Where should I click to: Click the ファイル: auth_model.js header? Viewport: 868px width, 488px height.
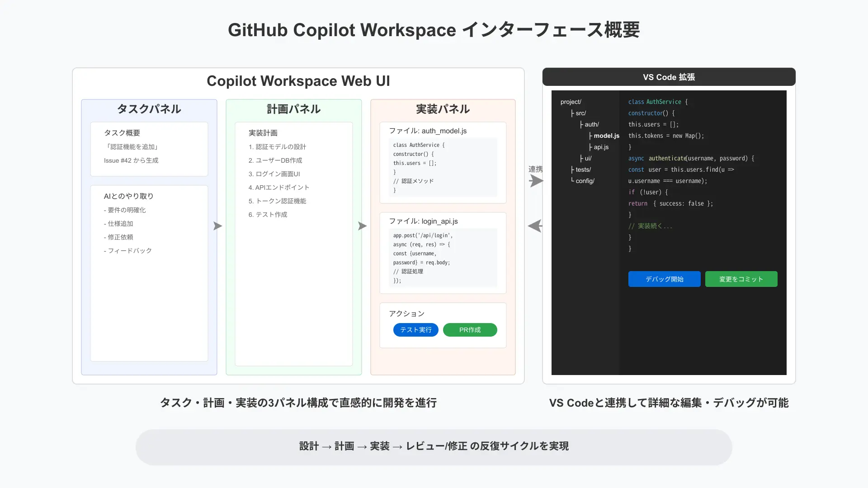tap(428, 131)
